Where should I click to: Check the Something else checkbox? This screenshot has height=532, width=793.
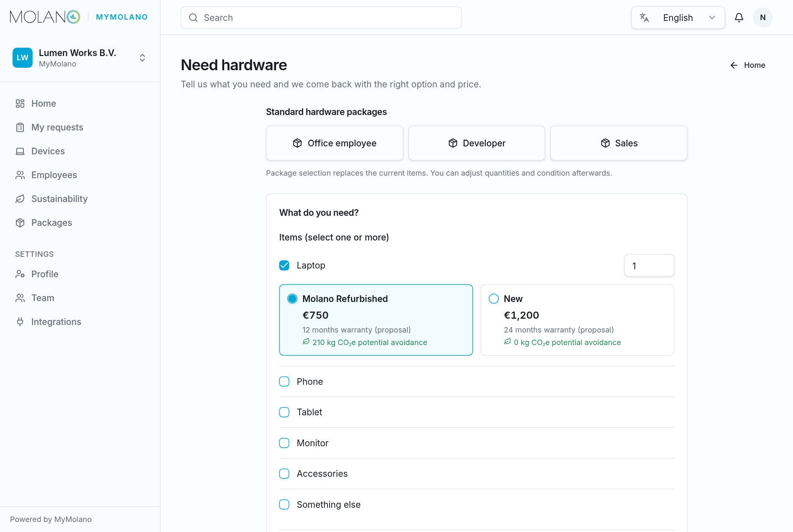284,504
